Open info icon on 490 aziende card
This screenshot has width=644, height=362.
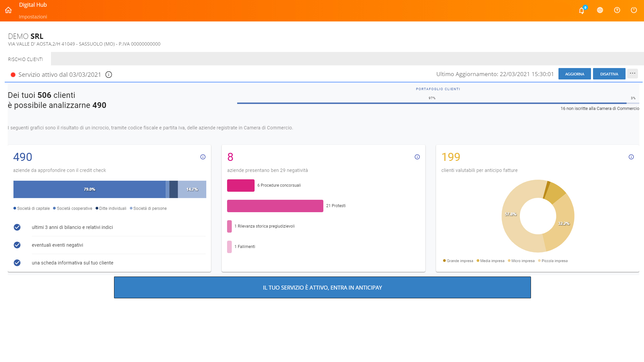coord(203,157)
